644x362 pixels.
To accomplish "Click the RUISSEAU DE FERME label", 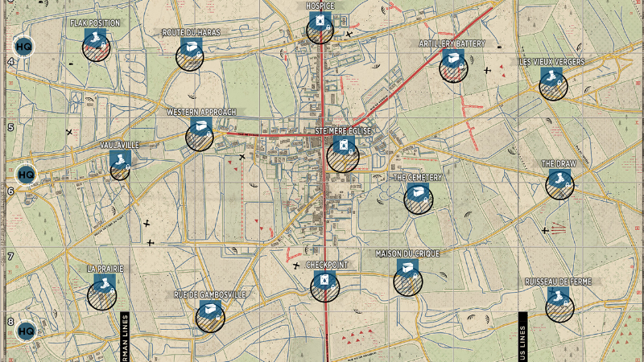I will pyautogui.click(x=558, y=282).
